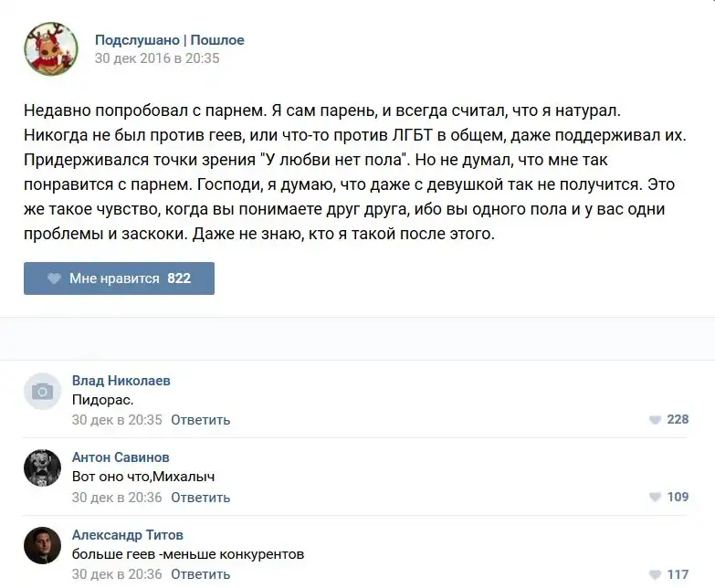
Task: Reply to Александр Титов's comment
Action: 200,574
